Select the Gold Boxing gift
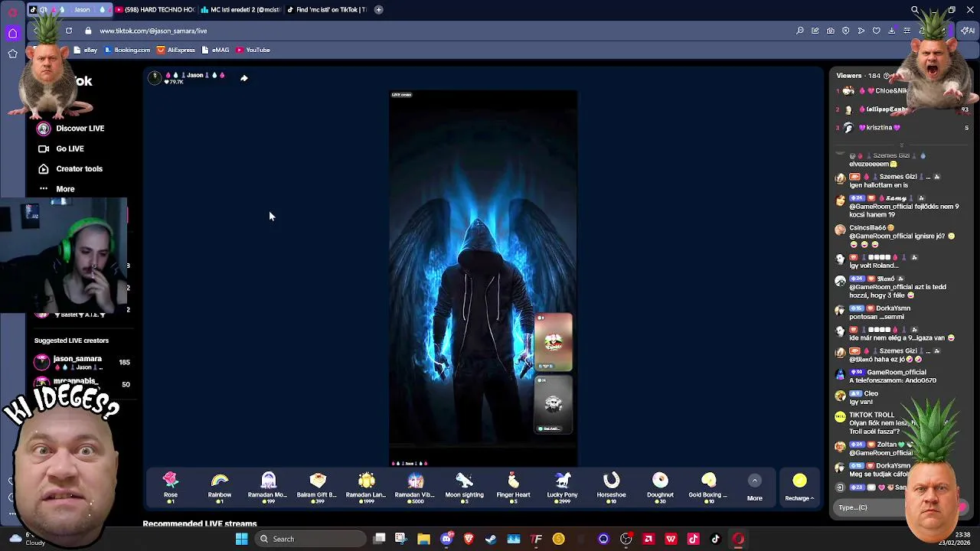Viewport: 980px width, 551px height. 708,486
